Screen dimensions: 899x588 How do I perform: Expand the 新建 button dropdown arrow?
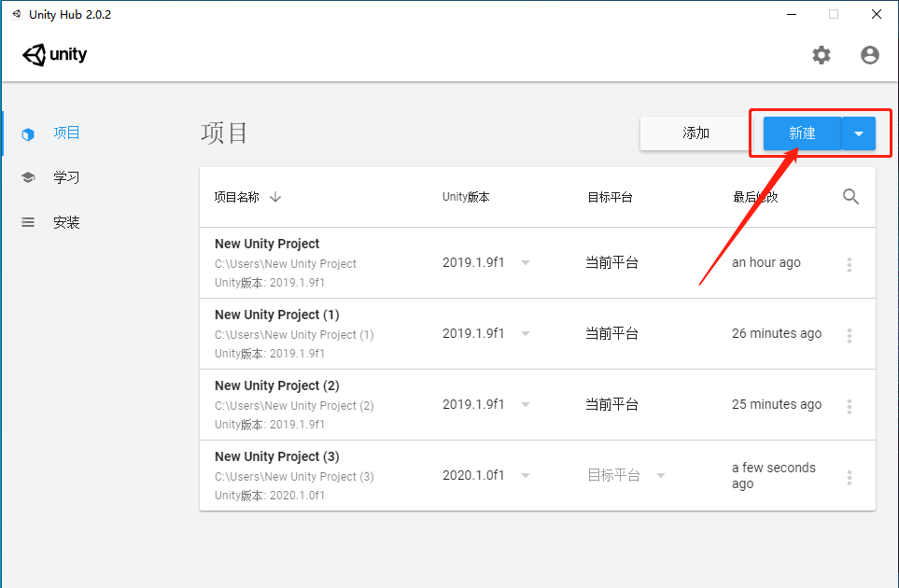858,133
